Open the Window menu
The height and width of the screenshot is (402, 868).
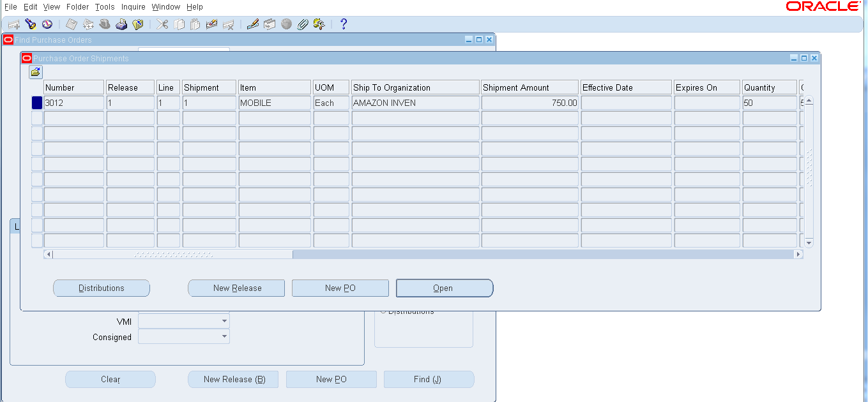[166, 7]
